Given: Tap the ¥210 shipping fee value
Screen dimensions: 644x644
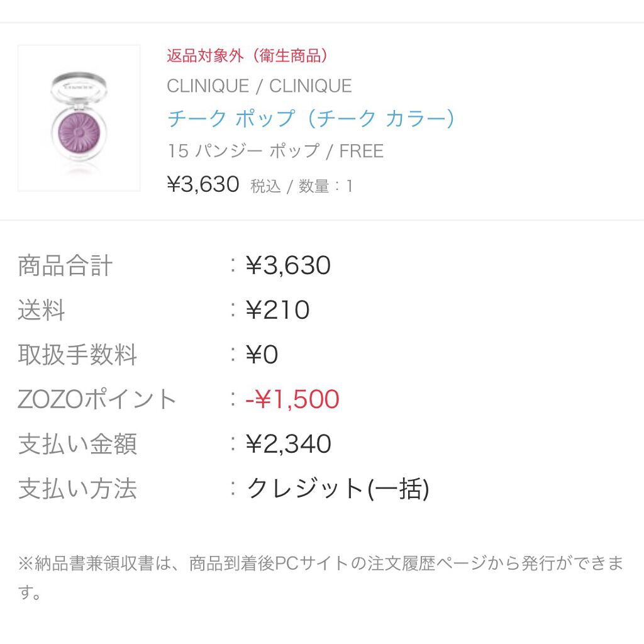Looking at the screenshot, I should 277,311.
